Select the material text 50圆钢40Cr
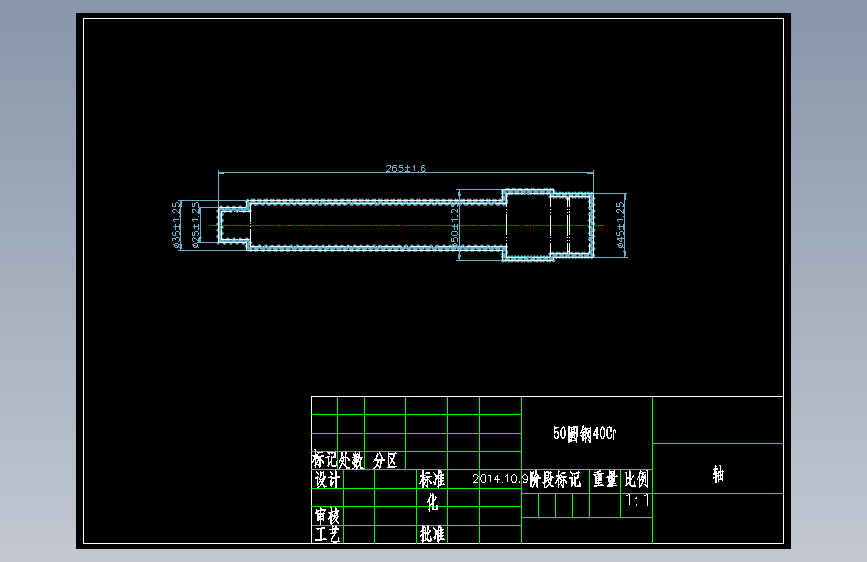The height and width of the screenshot is (562, 867). [x=584, y=434]
